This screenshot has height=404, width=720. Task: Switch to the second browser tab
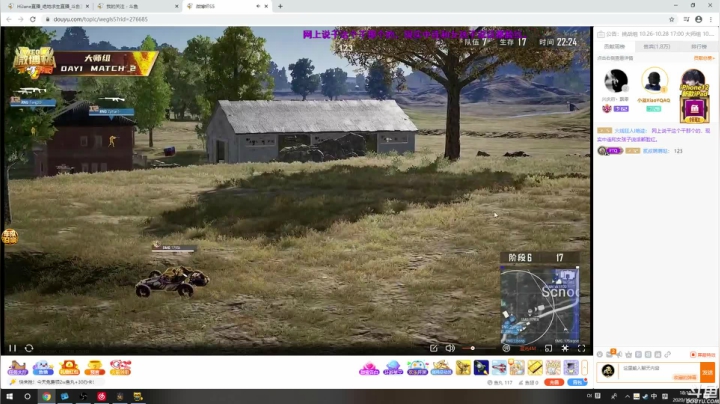[138, 6]
